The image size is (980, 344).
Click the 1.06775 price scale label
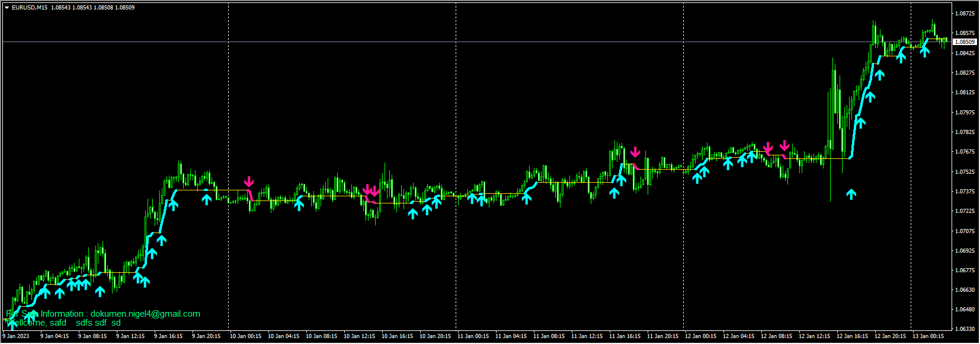click(965, 270)
